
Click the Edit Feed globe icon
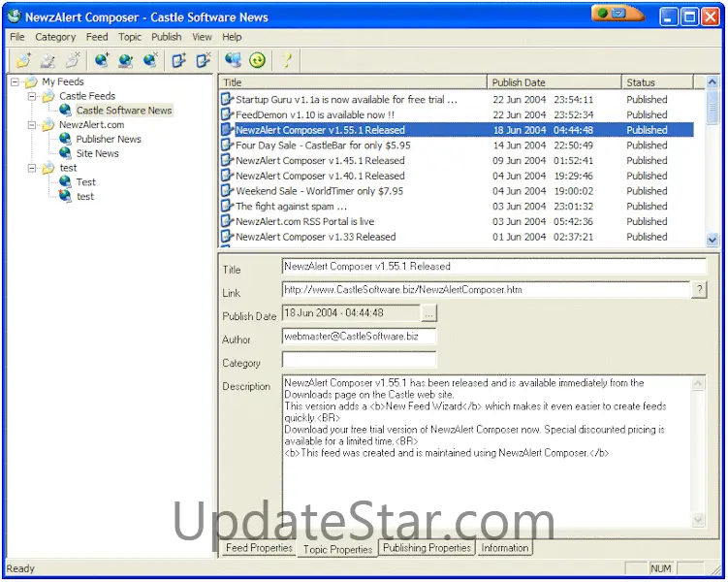click(125, 60)
